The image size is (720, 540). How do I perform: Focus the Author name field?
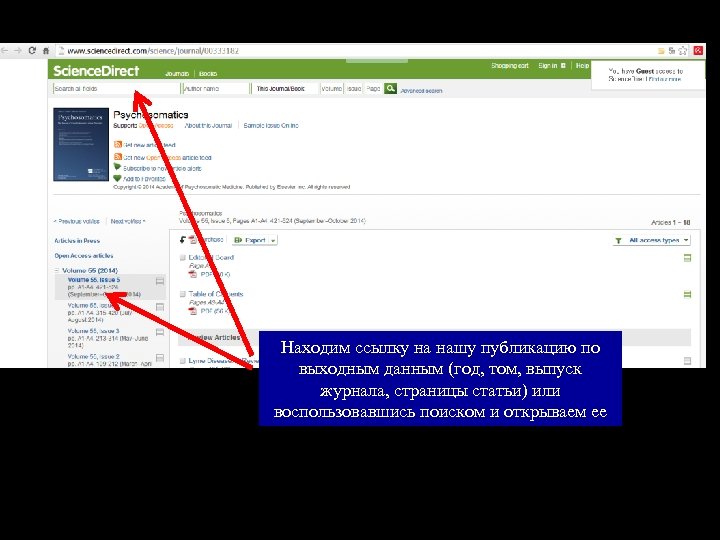(215, 88)
